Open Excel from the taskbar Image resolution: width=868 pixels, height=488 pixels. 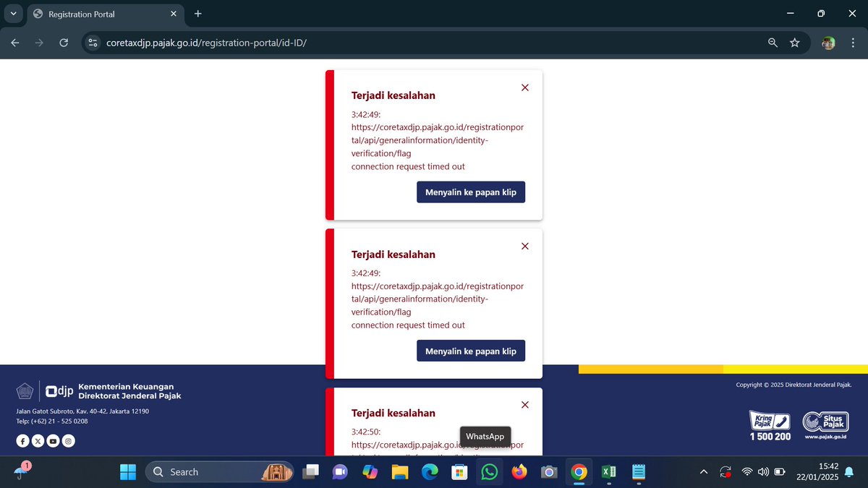[x=608, y=472]
